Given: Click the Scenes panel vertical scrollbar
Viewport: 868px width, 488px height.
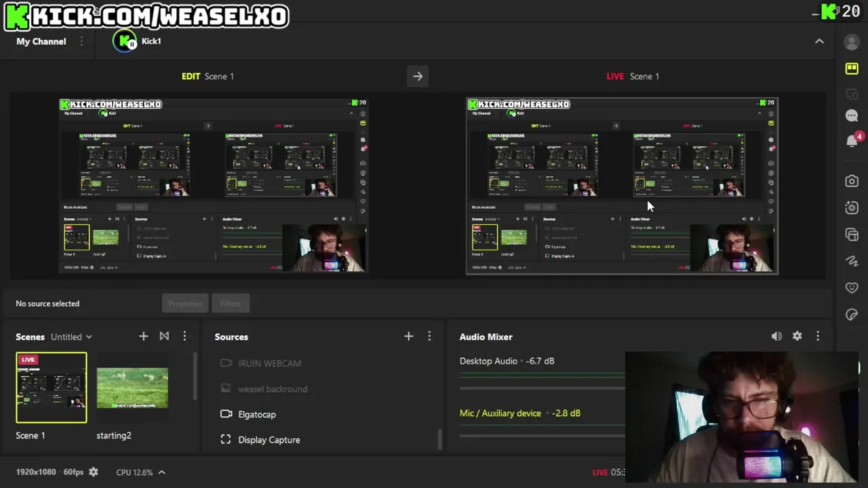Looking at the screenshot, I should (195, 376).
